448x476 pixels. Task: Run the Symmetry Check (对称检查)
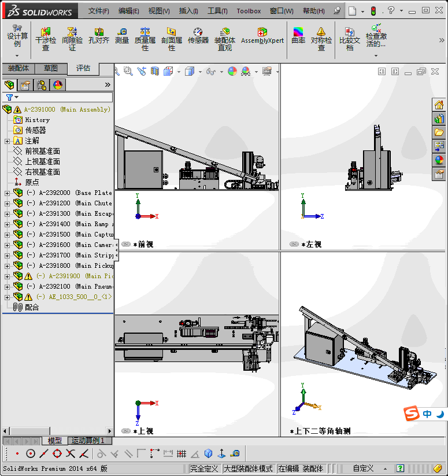[x=321, y=39]
